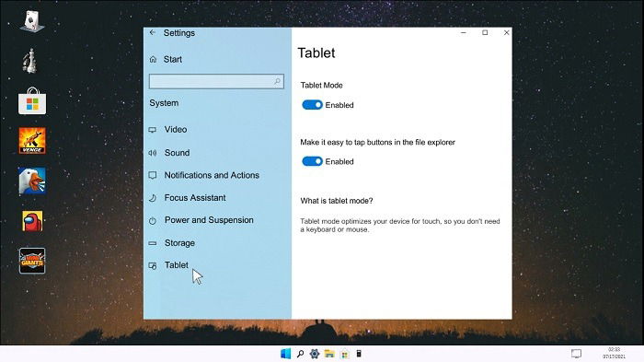The height and width of the screenshot is (362, 644).
Task: Close the Settings window
Action: click(506, 32)
